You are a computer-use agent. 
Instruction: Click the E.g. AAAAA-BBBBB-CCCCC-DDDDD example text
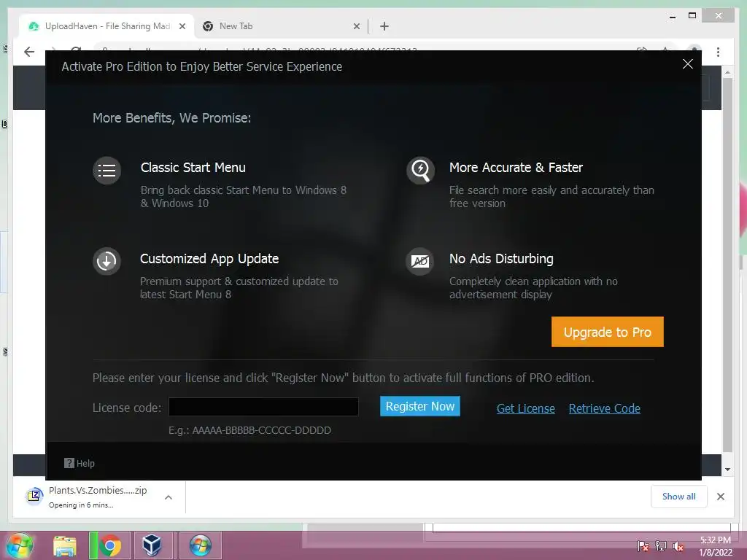[249, 430]
